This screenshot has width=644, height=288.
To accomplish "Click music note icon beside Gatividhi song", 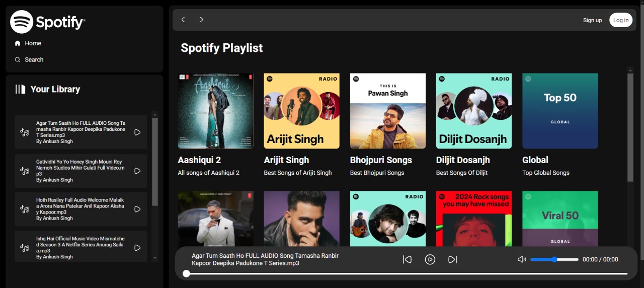I will tap(24, 171).
